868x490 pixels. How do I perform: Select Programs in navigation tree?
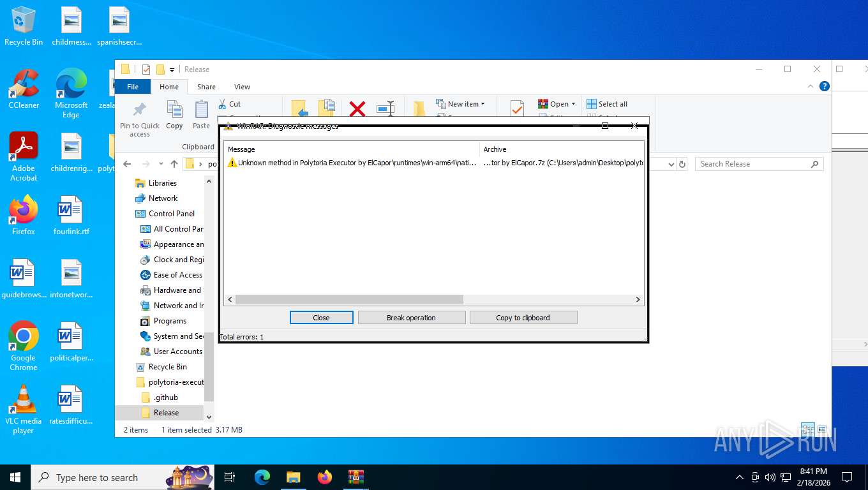(x=170, y=321)
